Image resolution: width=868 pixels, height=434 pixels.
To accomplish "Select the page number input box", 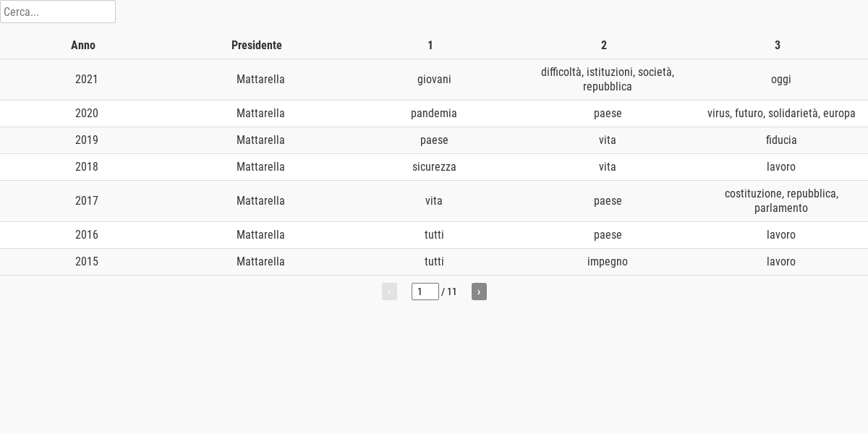I will point(425,292).
